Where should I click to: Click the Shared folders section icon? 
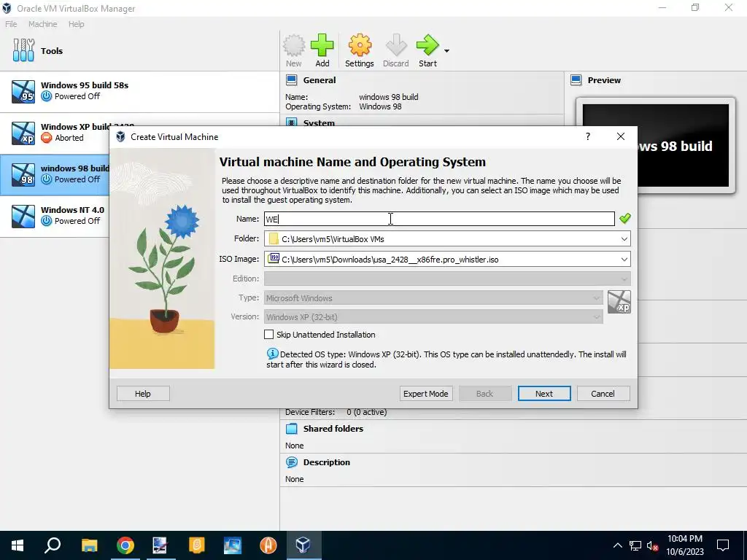292,429
